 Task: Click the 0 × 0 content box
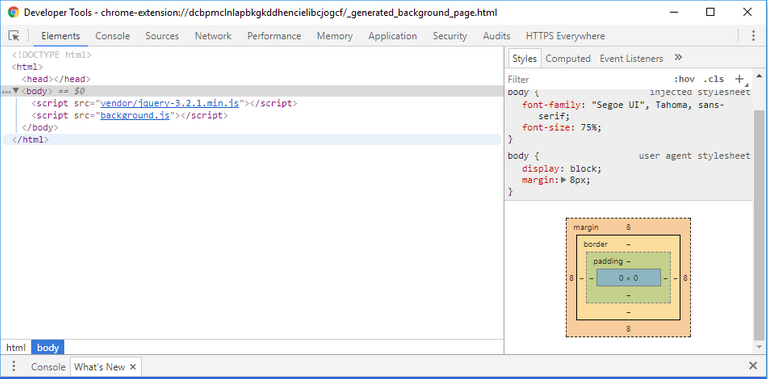[x=628, y=278]
